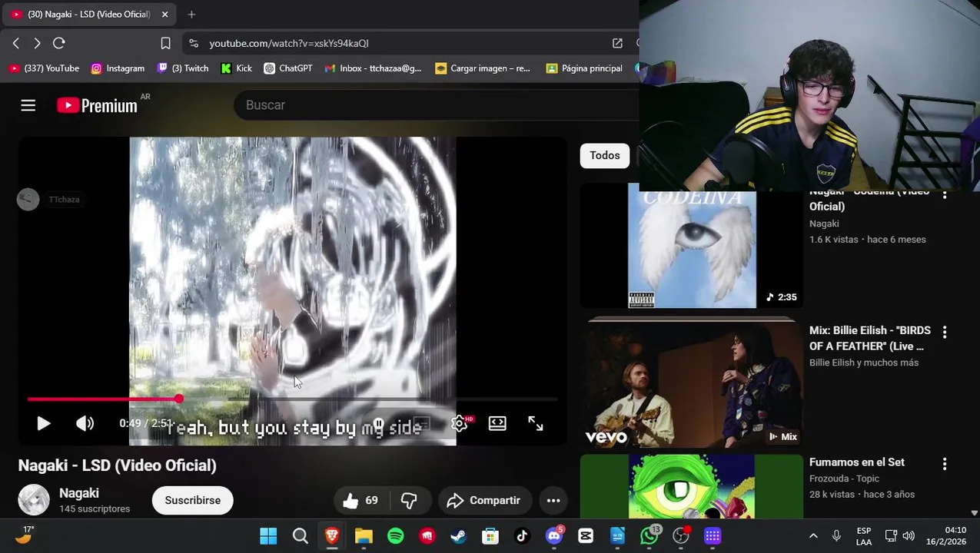The image size is (980, 553).
Task: Open OBS Studio from taskbar
Action: click(681, 536)
